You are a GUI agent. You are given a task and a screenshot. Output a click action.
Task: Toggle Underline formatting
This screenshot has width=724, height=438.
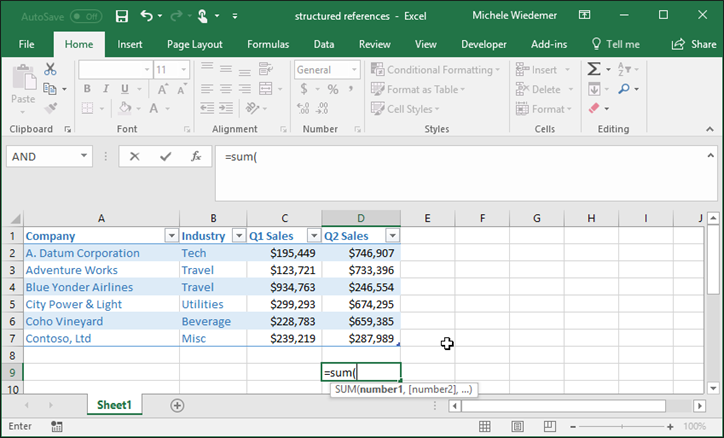click(125, 89)
